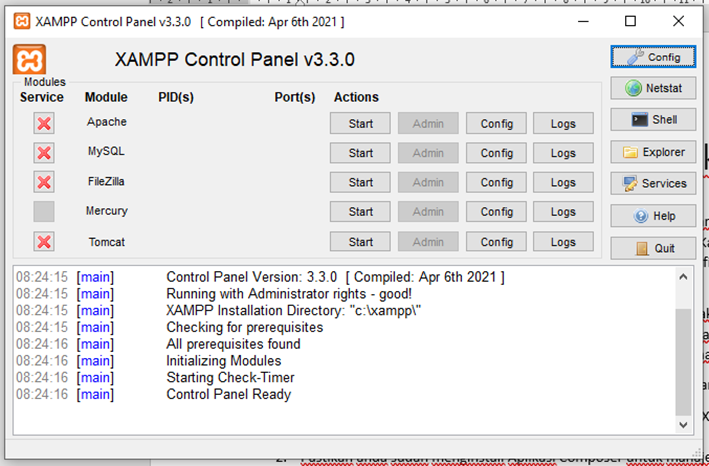Image resolution: width=709 pixels, height=466 pixels.
Task: Start the Tomcat module
Action: tap(360, 242)
